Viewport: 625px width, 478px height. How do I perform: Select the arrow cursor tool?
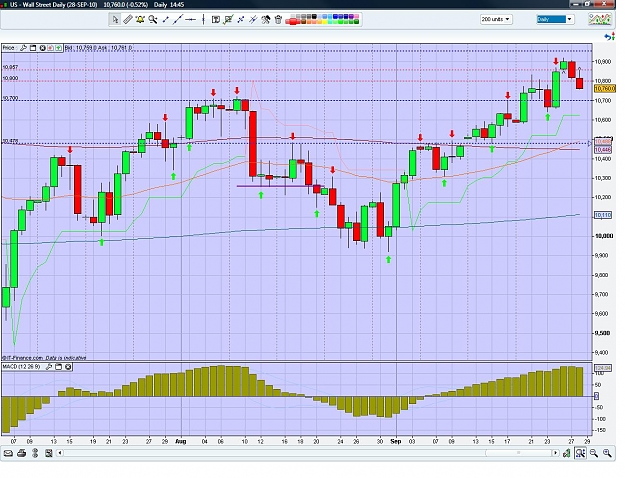tap(115, 19)
